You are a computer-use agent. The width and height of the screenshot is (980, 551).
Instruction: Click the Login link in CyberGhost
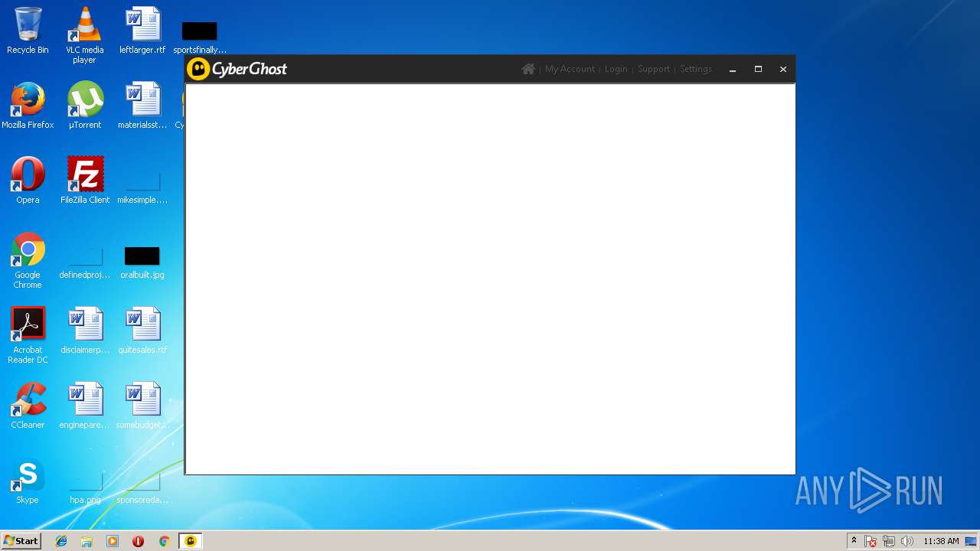[616, 69]
